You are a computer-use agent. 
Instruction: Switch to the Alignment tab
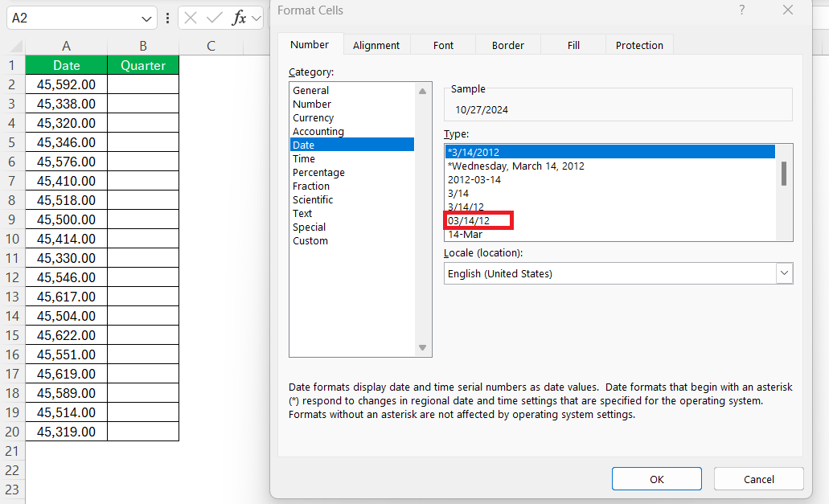376,46
